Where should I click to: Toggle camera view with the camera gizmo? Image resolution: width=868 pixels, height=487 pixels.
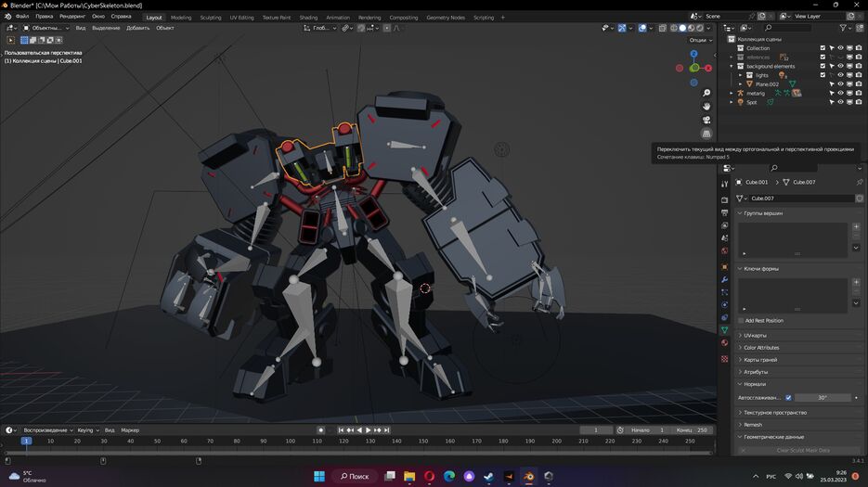tap(706, 120)
